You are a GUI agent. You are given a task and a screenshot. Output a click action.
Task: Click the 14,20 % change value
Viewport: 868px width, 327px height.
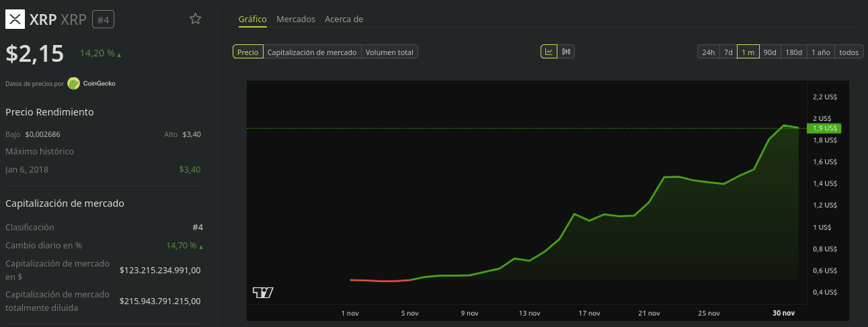(101, 53)
